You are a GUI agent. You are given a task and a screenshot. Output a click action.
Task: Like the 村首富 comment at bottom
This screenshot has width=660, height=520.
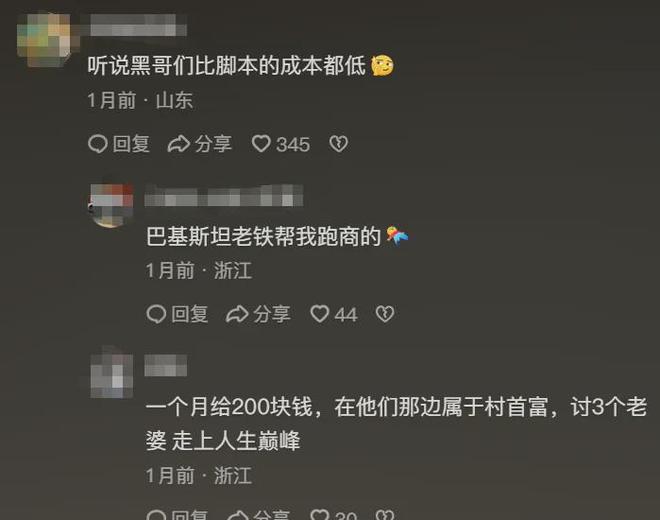[x=334, y=515]
